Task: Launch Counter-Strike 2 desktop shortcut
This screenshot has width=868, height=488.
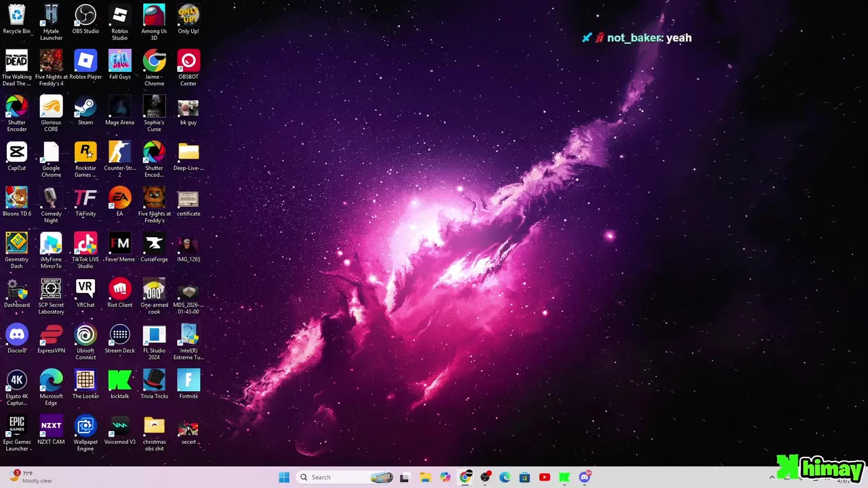Action: pos(120,159)
